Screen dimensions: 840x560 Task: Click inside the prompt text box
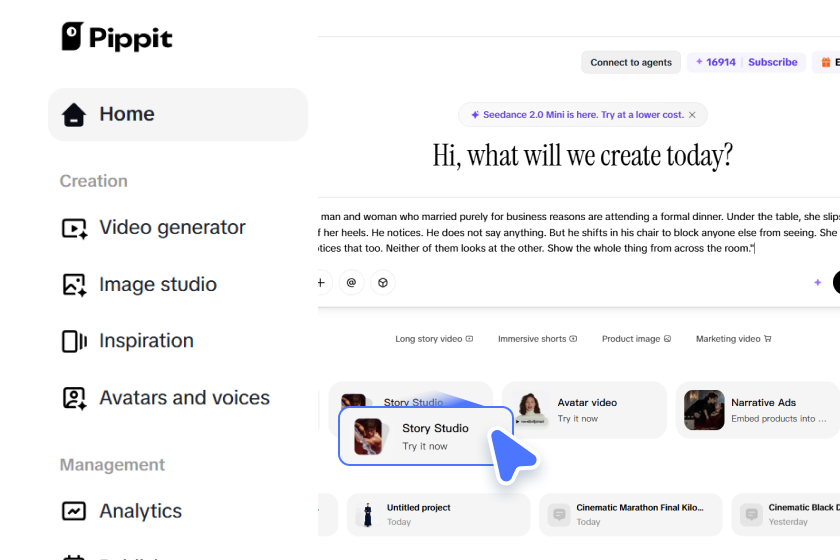[579, 233]
